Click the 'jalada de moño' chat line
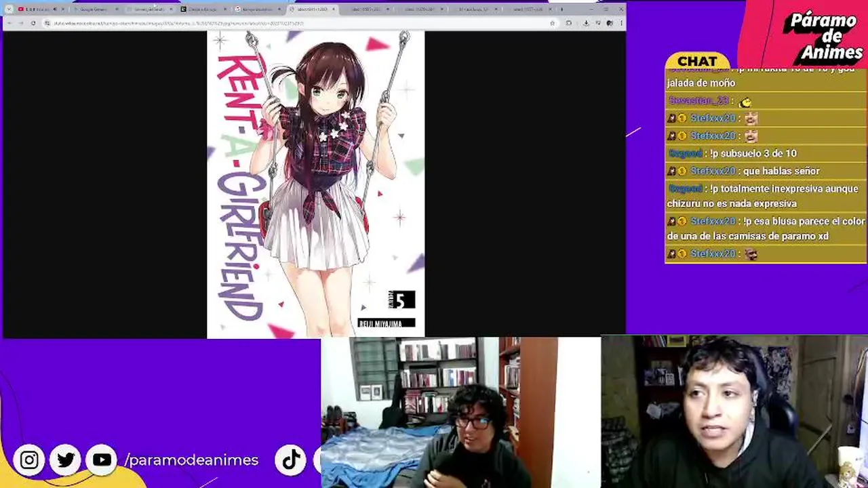This screenshot has height=488, width=868. click(x=701, y=83)
